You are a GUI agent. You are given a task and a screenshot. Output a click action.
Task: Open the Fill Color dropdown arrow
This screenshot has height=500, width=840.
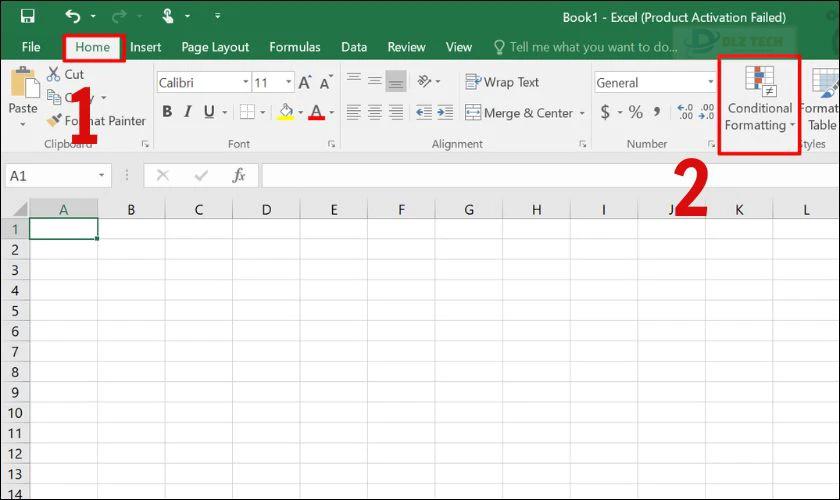301,113
